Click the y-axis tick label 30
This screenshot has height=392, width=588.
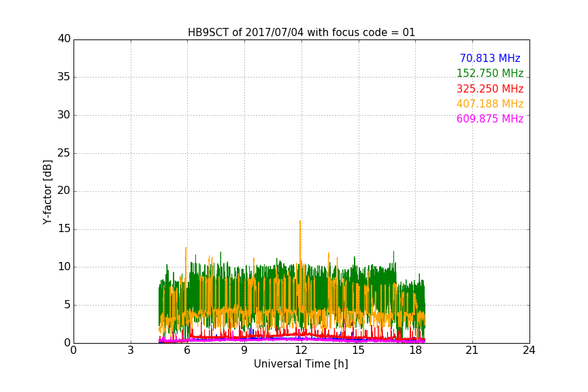pos(64,115)
